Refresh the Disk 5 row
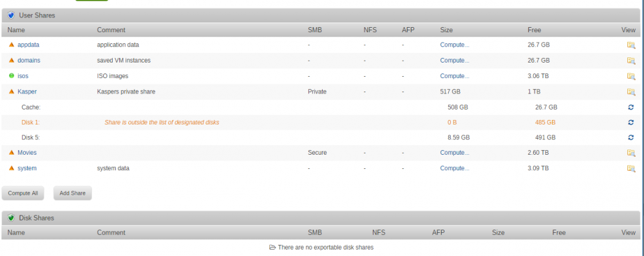 click(x=631, y=137)
